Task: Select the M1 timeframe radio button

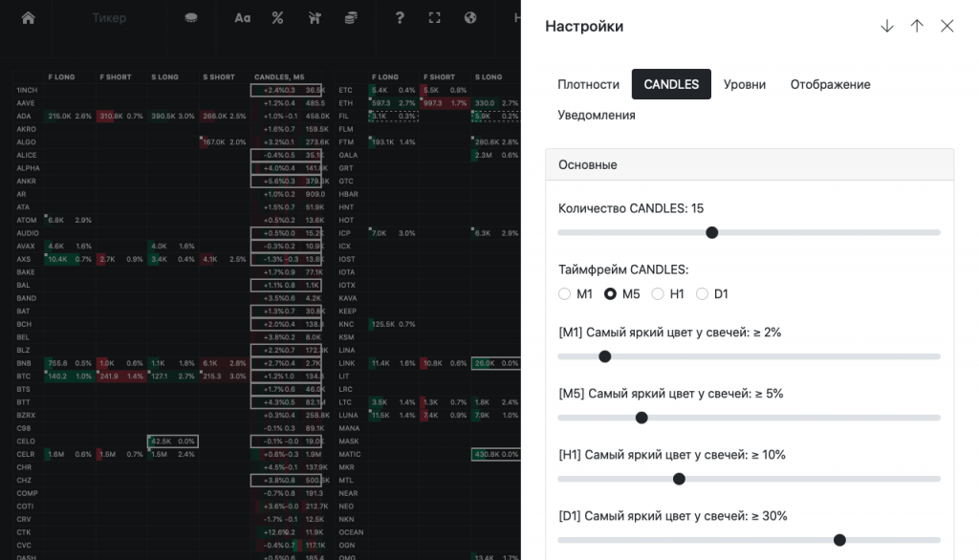Action: [x=564, y=293]
